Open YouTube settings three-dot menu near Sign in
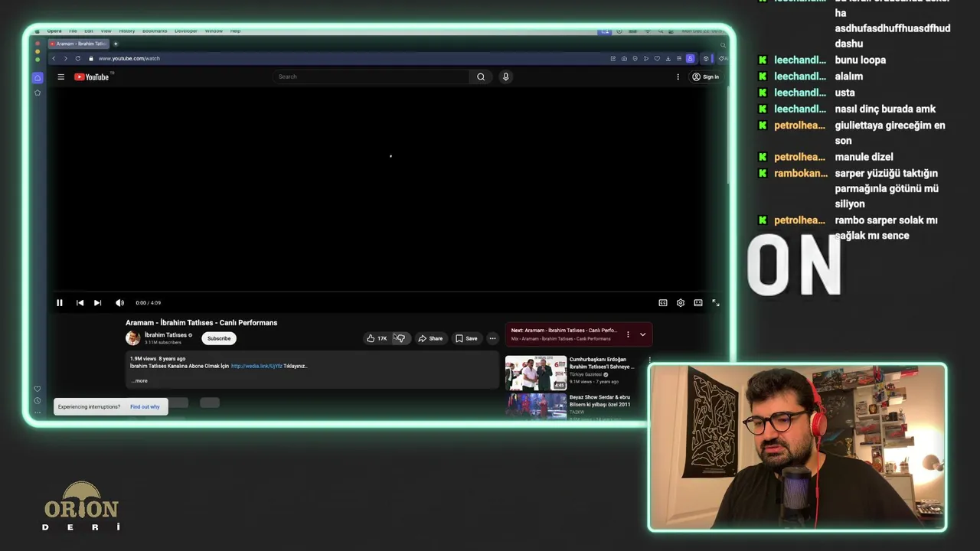 pyautogui.click(x=678, y=77)
